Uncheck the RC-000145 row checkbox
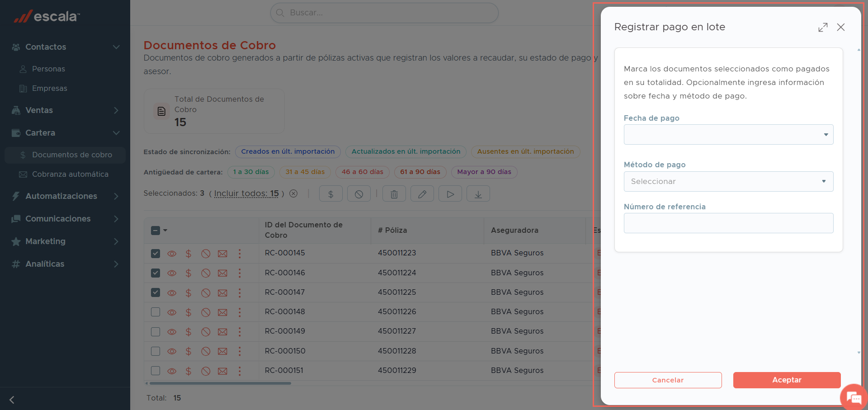Image resolution: width=868 pixels, height=410 pixels. pos(156,254)
